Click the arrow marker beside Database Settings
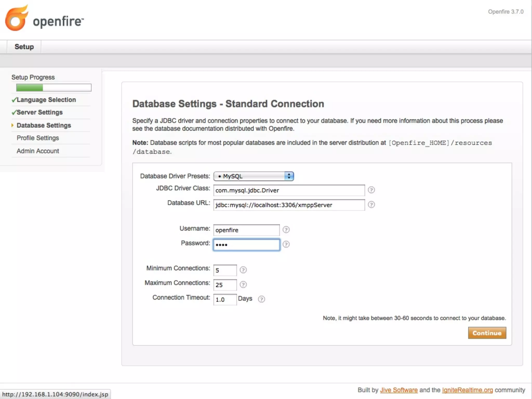This screenshot has width=532, height=399. click(x=12, y=125)
